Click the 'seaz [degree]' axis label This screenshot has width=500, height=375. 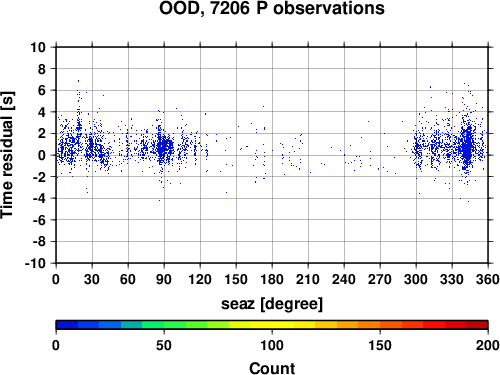tap(272, 304)
